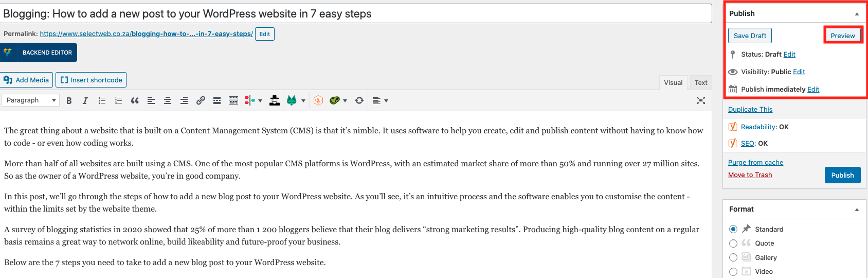Preview the post
The image size is (868, 278).
pos(843,36)
